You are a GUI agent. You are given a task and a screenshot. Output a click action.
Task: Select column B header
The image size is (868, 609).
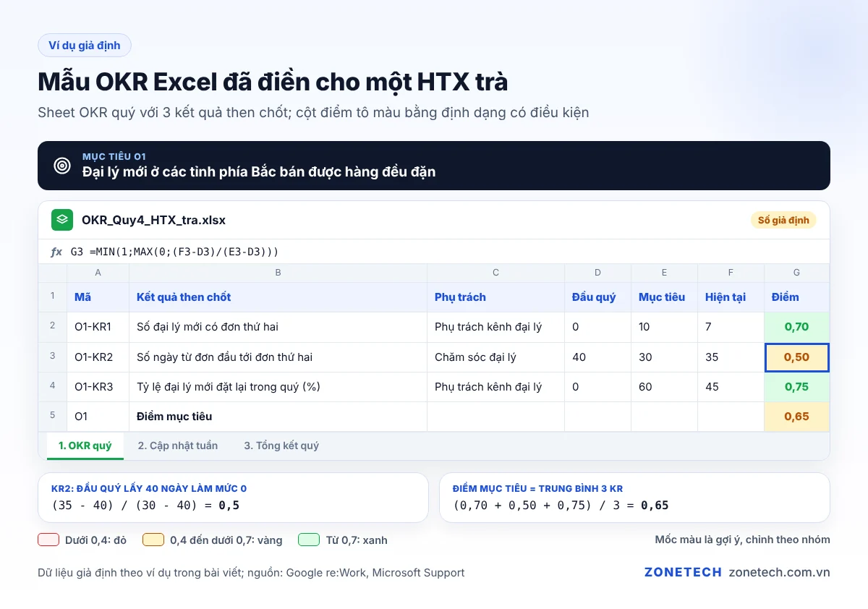[278, 273]
